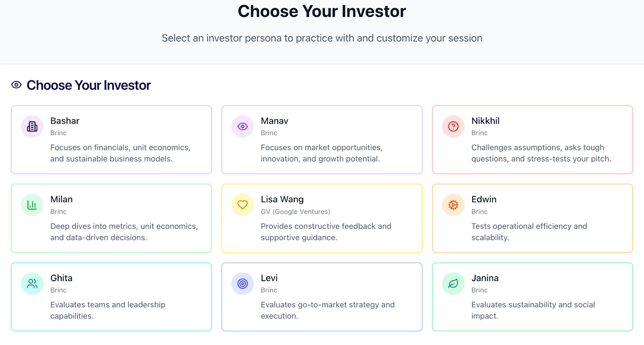644x345 pixels.
Task: Click eye icon beside Choose Your Investor heading
Action: [17, 85]
